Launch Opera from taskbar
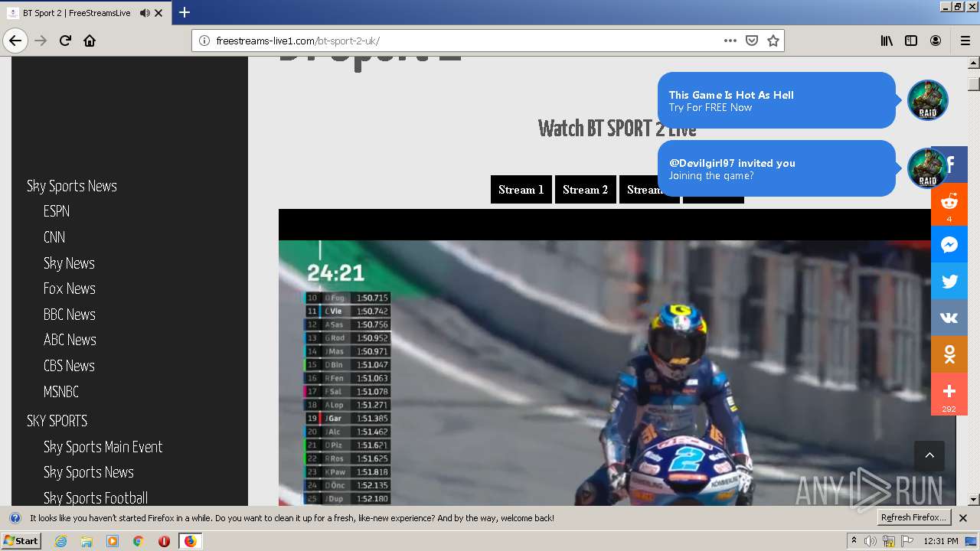980x551 pixels. (164, 541)
